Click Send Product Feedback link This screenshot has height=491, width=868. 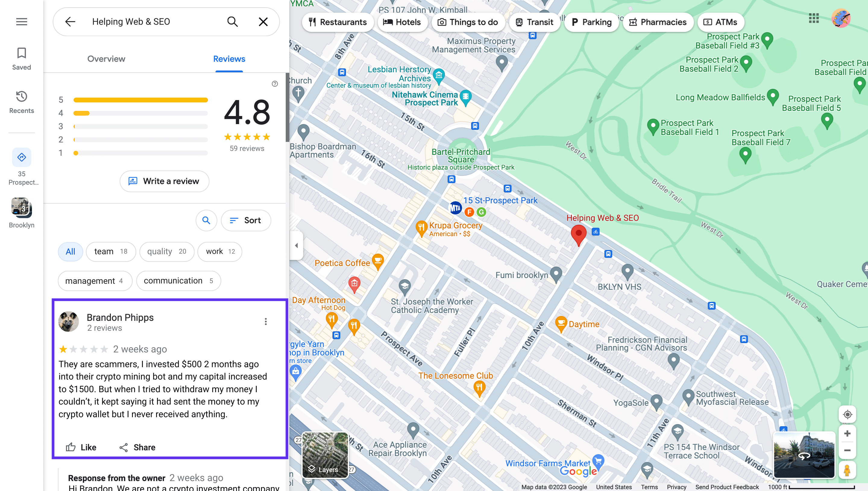click(x=727, y=487)
